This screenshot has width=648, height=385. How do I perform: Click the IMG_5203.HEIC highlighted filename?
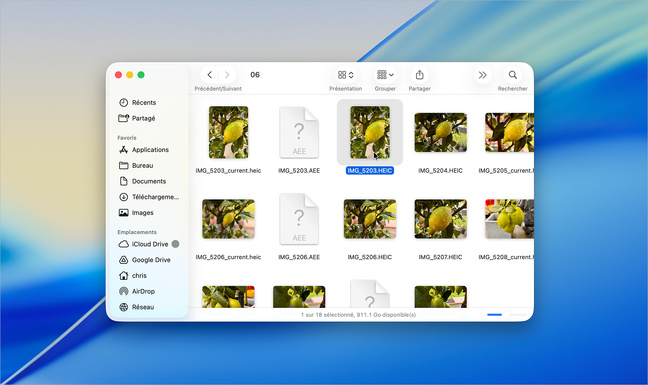370,170
